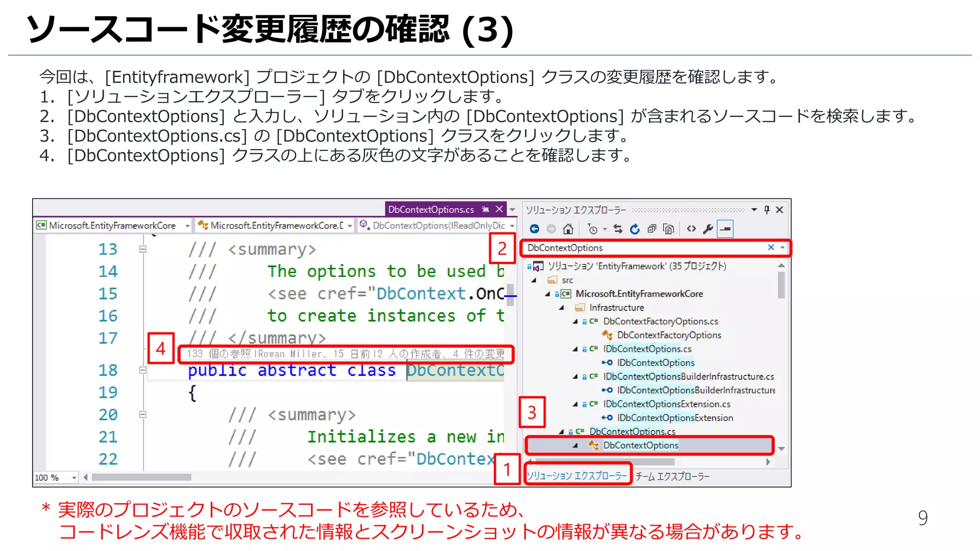The height and width of the screenshot is (551, 980).
Task: Click the Refresh icon in Solution Explorer
Action: 635,229
